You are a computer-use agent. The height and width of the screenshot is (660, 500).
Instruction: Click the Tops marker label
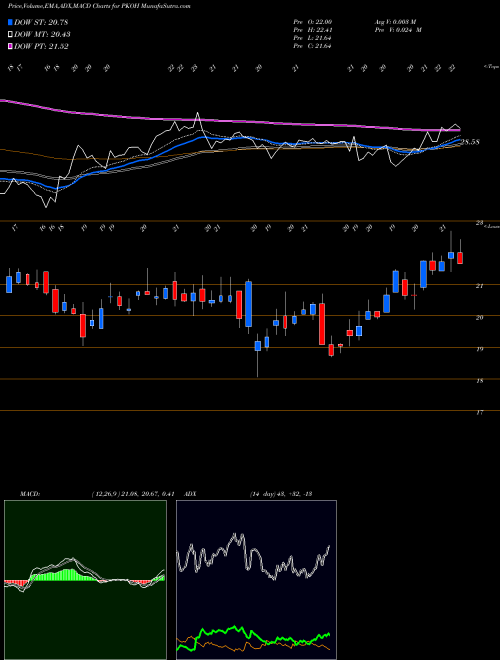pyautogui.click(x=491, y=67)
